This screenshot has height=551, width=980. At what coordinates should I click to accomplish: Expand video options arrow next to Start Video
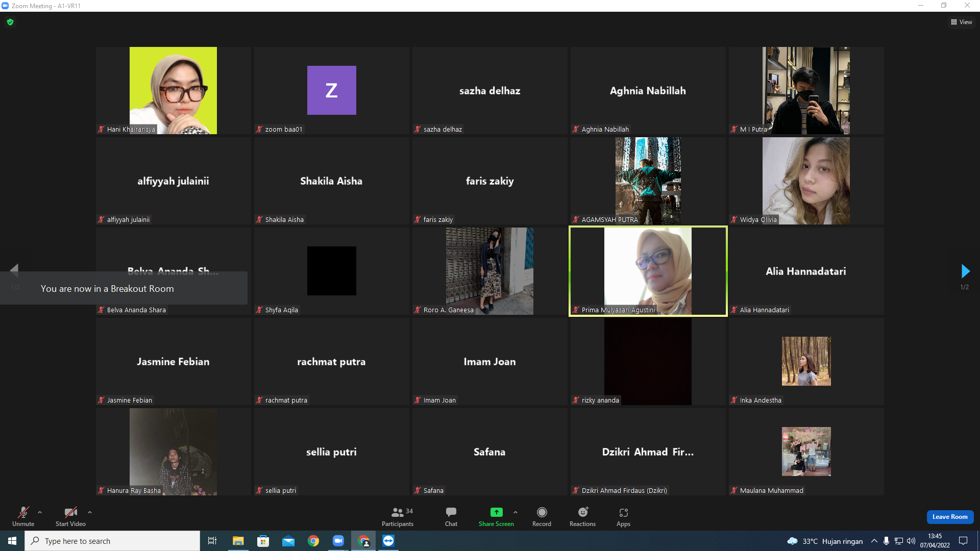[90, 512]
